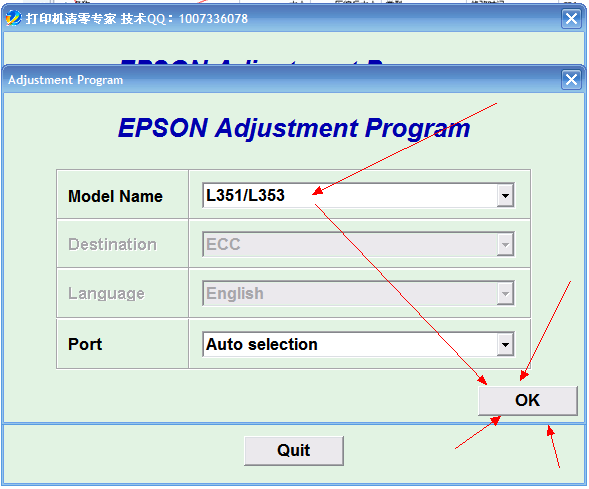Close the outer printer reset expert window
The height and width of the screenshot is (489, 589).
[x=571, y=18]
